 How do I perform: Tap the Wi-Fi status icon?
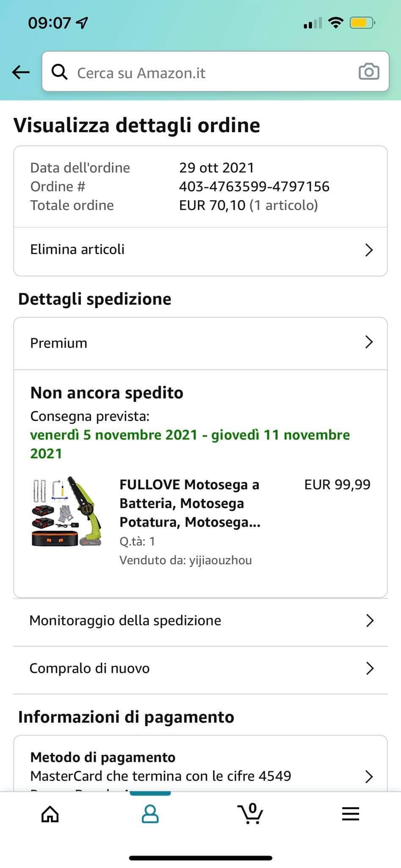point(336,22)
